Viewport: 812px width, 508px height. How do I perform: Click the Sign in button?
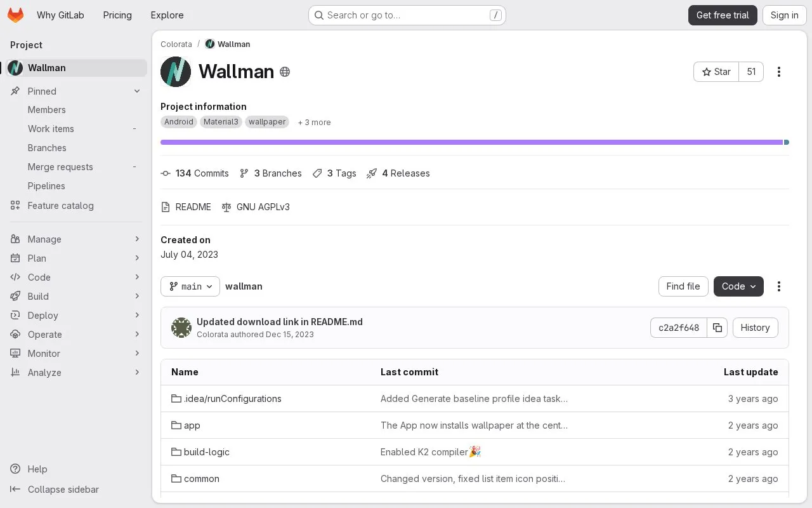pyautogui.click(x=785, y=15)
